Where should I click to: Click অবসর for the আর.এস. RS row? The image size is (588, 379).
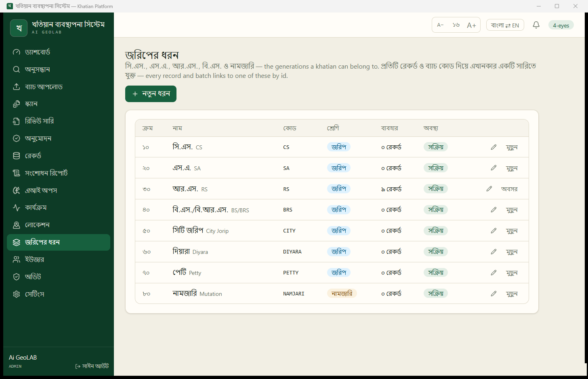coord(509,189)
